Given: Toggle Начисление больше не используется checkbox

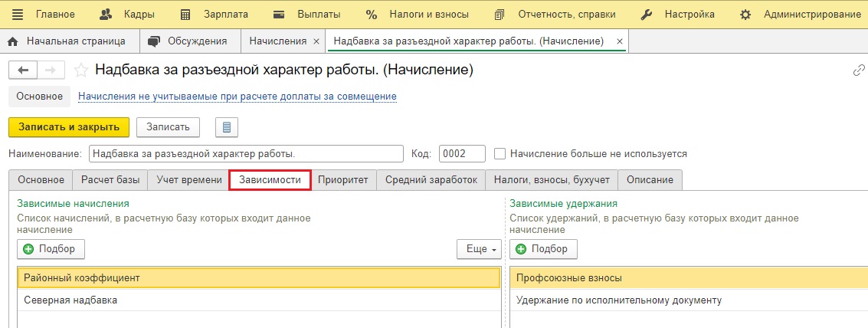Looking at the screenshot, I should pos(500,153).
